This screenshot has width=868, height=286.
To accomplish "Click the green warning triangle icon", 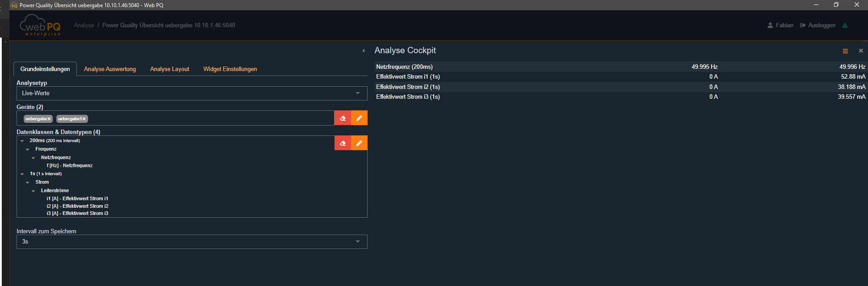I will point(845,25).
